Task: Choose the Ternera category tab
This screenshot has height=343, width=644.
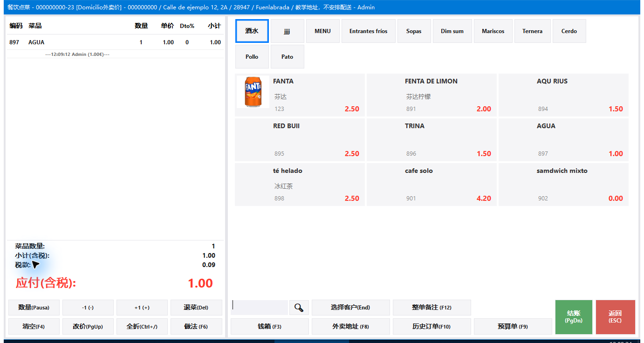Action: click(x=533, y=31)
